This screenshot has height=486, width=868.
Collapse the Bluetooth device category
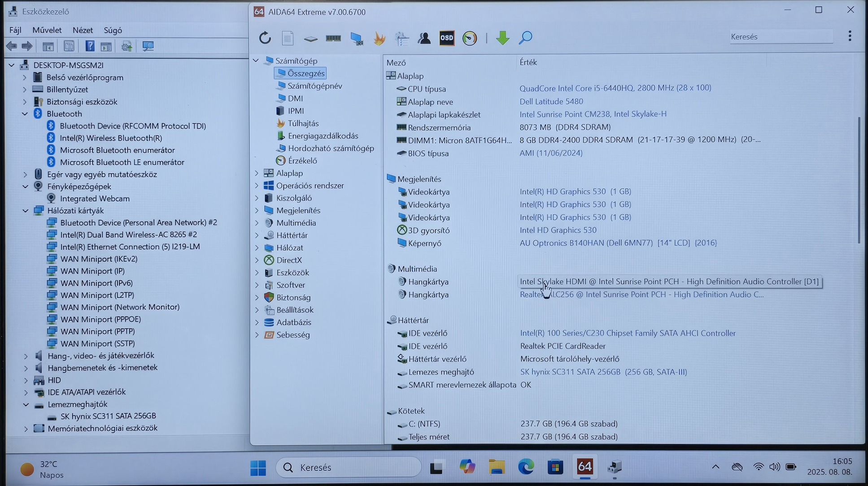coord(25,114)
